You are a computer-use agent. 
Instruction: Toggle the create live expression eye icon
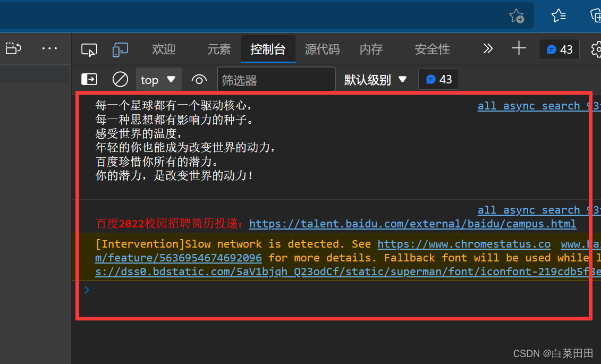[x=199, y=79]
